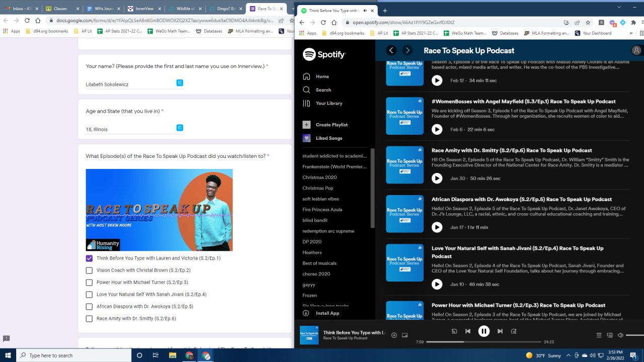Viewport: 644px width, 362px height.
Task: Play the African Diaspora with Dr. Awokoya episode
Action: (437, 227)
